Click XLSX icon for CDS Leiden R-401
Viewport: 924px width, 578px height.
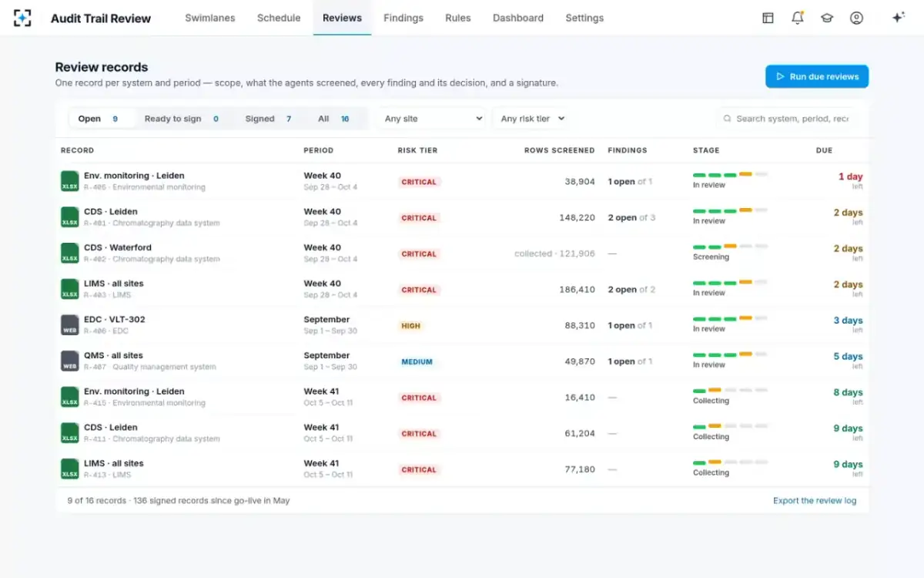click(70, 217)
